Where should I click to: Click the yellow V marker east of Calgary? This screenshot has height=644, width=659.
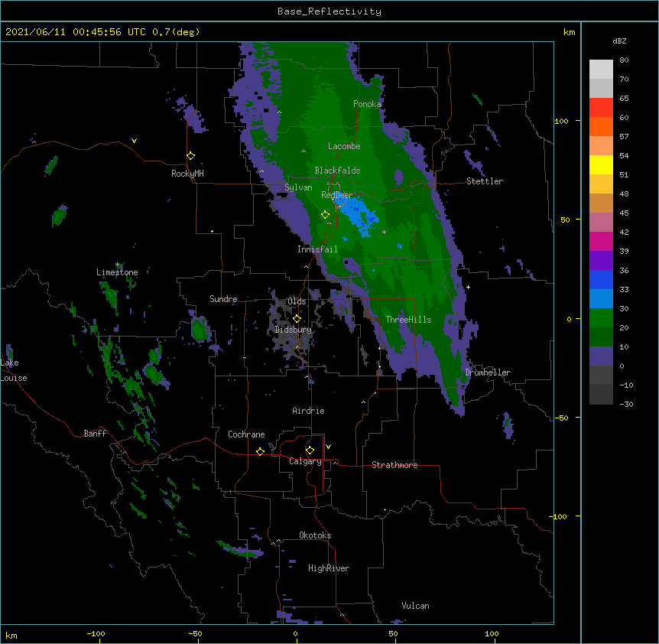click(328, 447)
